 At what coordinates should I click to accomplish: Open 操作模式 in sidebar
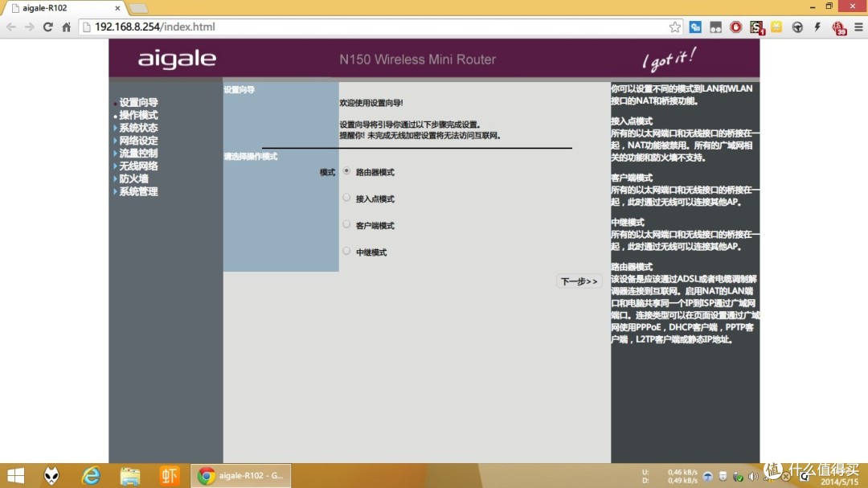138,115
